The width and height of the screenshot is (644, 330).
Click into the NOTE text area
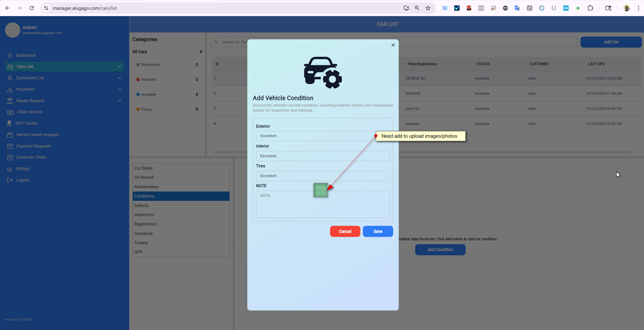click(323, 207)
